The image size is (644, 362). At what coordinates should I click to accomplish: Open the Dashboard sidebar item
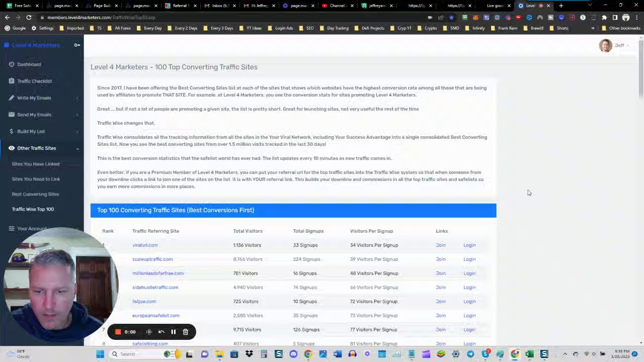(x=29, y=64)
